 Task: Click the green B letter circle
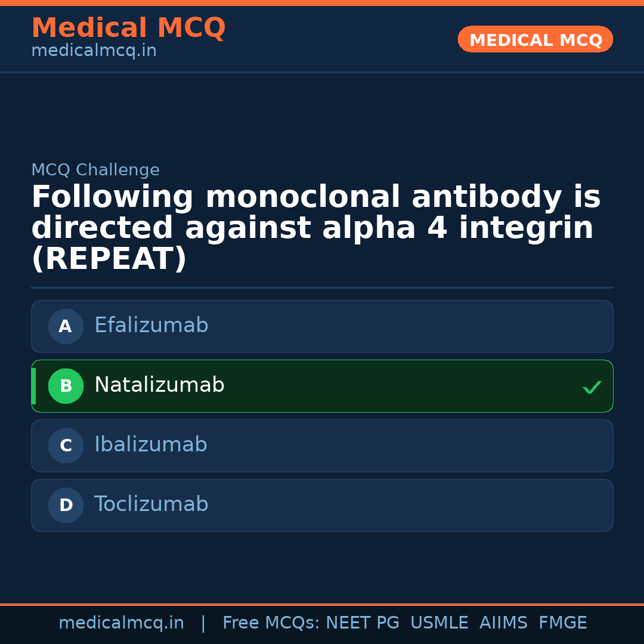(66, 386)
